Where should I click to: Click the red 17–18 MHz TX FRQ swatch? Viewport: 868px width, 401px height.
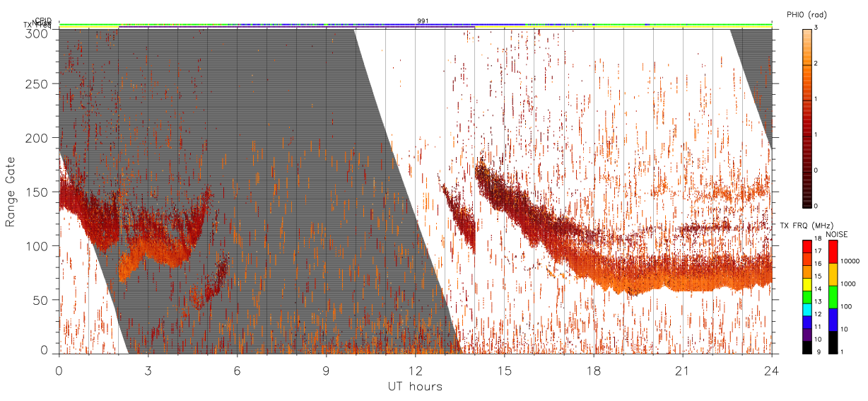point(807,247)
